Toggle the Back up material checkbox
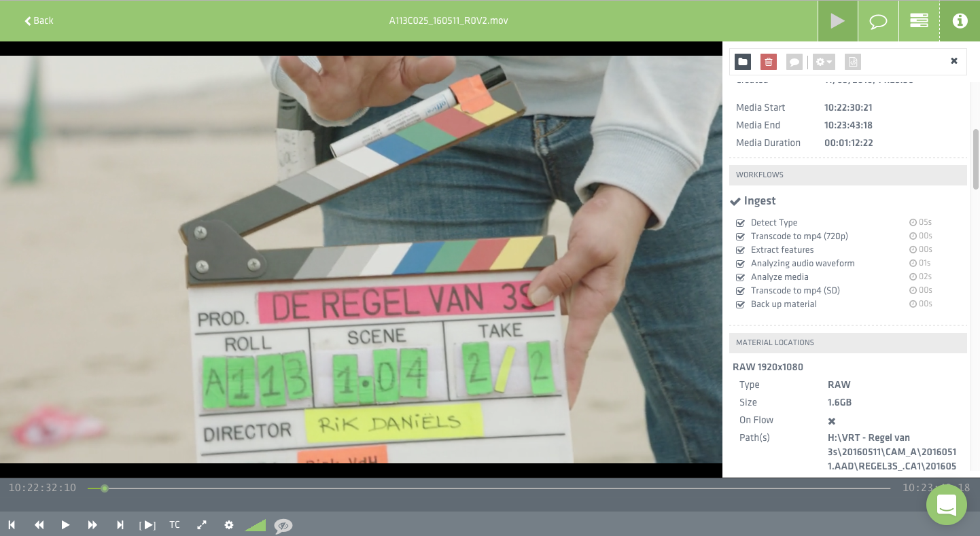 [740, 304]
